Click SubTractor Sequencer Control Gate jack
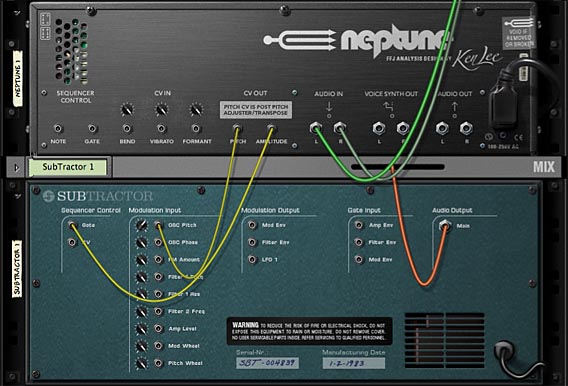 pos(72,225)
